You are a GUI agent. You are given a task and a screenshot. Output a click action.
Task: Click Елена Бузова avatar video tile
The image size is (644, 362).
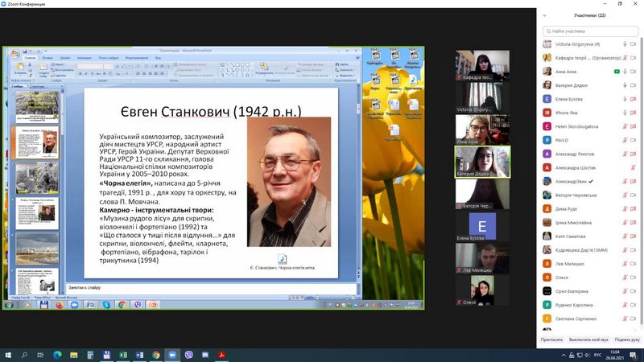coord(482,226)
